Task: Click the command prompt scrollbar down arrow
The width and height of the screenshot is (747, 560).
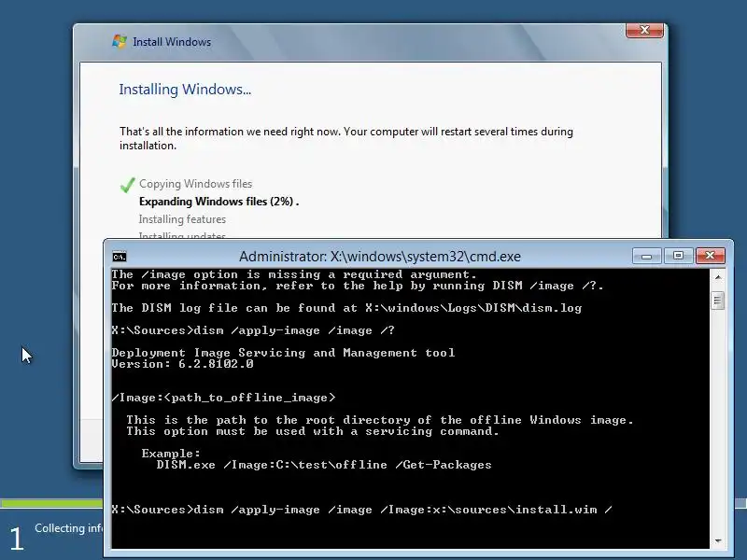Action: click(x=717, y=541)
